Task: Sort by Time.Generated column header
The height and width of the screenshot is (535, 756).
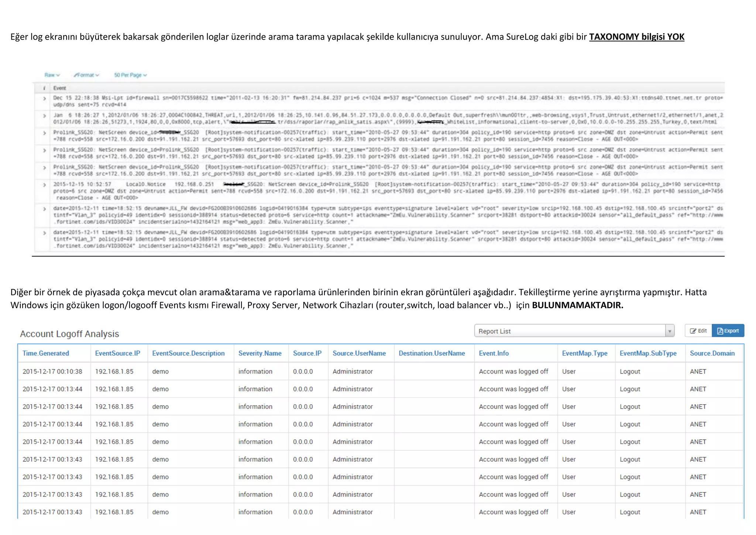Action: point(46,353)
